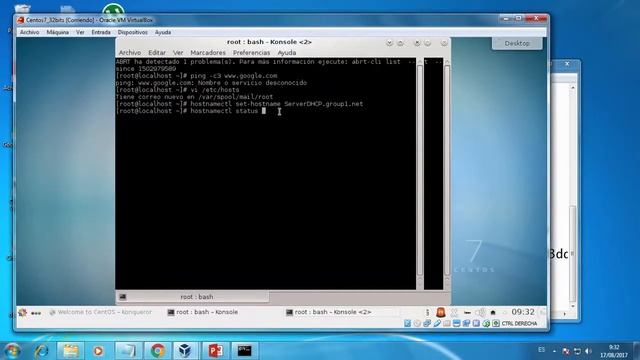Click the VirtualBox display status icon
Image resolution: width=640 pixels, height=360 pixels.
pyautogui.click(x=456, y=323)
